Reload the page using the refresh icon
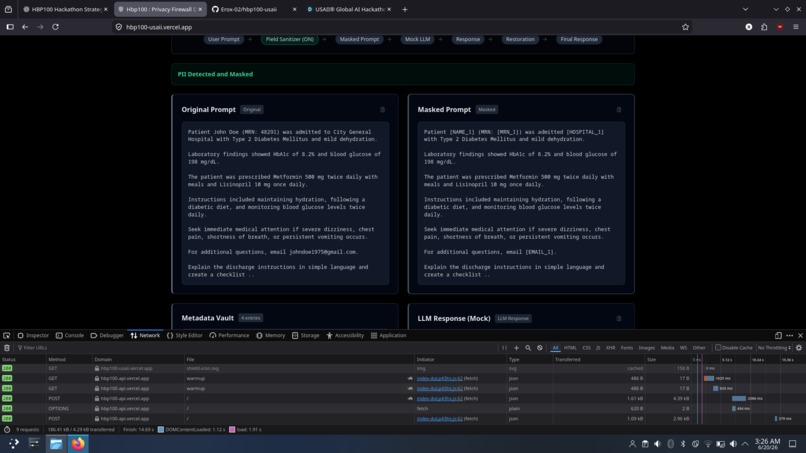 click(56, 27)
